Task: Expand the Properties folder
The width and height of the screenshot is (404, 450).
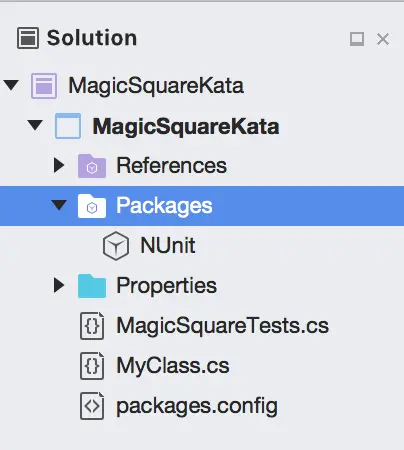Action: click(59, 285)
